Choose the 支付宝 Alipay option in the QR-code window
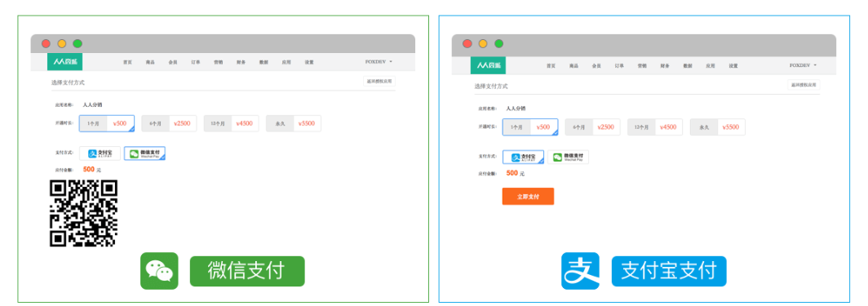Image resolution: width=868 pixels, height=306 pixels. pyautogui.click(x=100, y=153)
